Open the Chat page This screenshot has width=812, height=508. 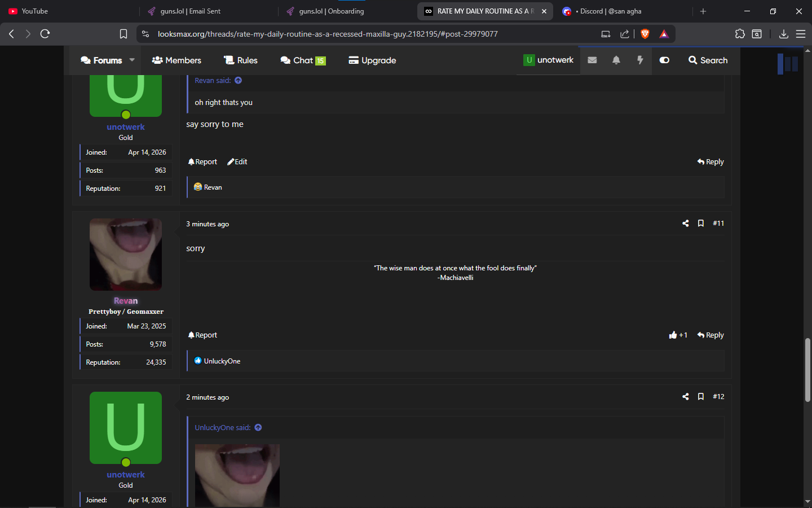click(303, 60)
